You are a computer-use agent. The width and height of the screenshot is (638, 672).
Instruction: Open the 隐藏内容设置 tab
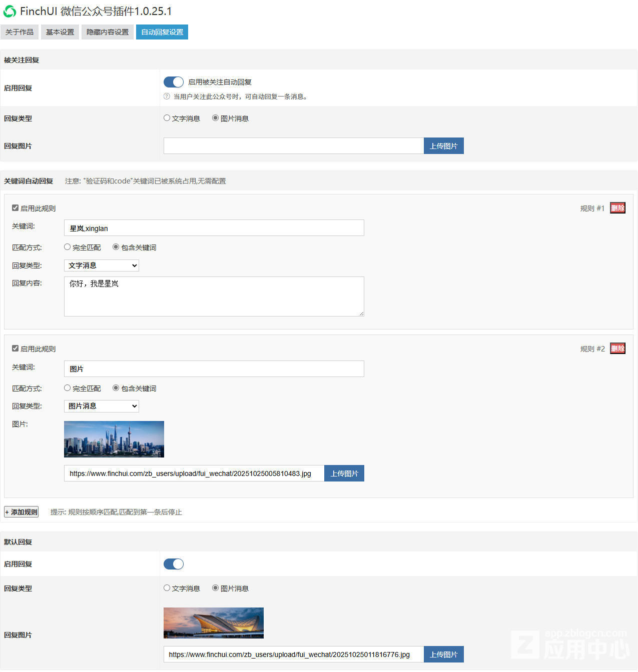108,32
